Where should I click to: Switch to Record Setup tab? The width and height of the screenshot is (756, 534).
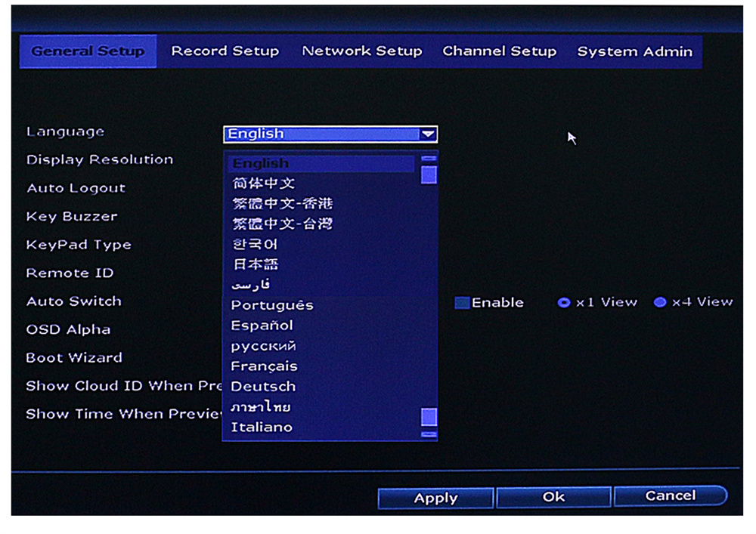(225, 51)
